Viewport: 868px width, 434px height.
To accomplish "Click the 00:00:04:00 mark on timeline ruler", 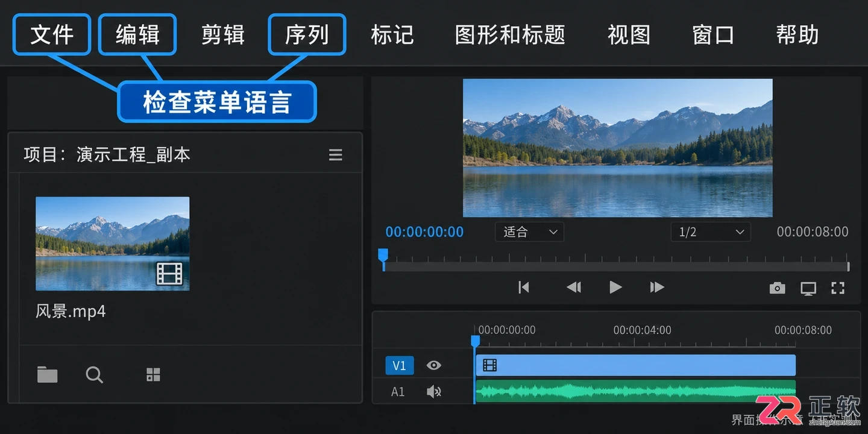I will tap(642, 330).
